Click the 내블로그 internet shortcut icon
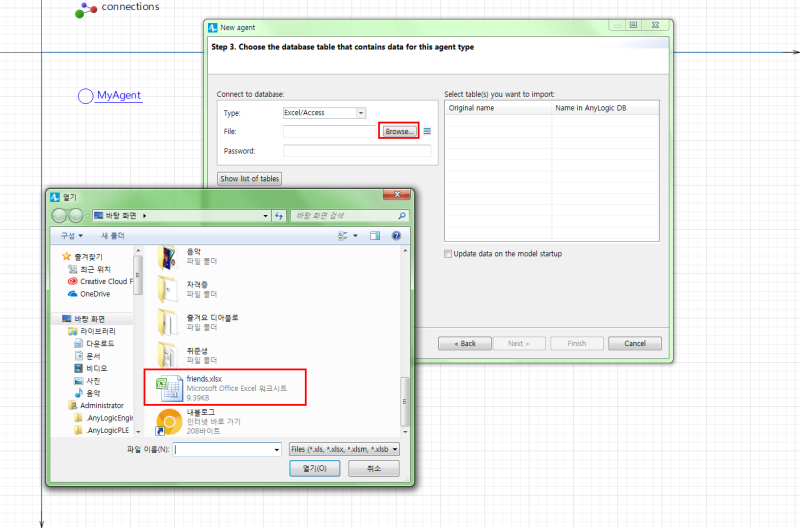 pos(169,422)
